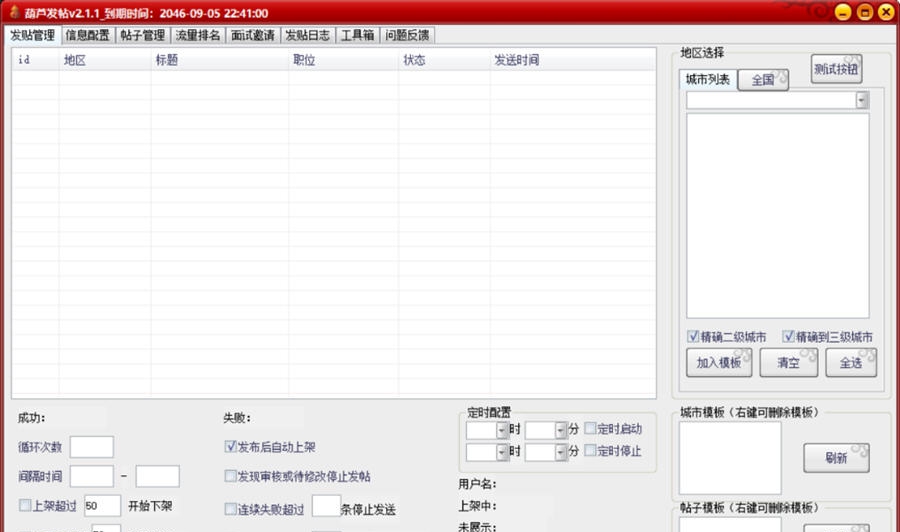Click the 清空 button

(789, 363)
